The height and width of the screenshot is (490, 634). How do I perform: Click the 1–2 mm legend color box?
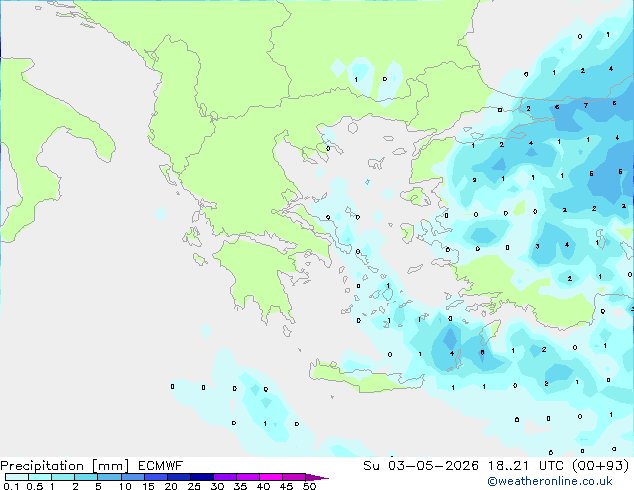(63, 477)
